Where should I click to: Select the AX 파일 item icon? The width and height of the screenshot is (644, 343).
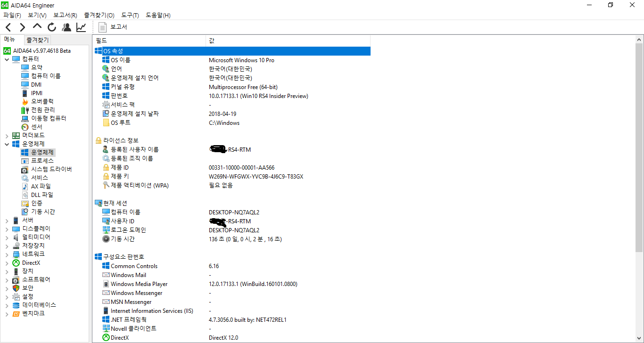pos(25,186)
